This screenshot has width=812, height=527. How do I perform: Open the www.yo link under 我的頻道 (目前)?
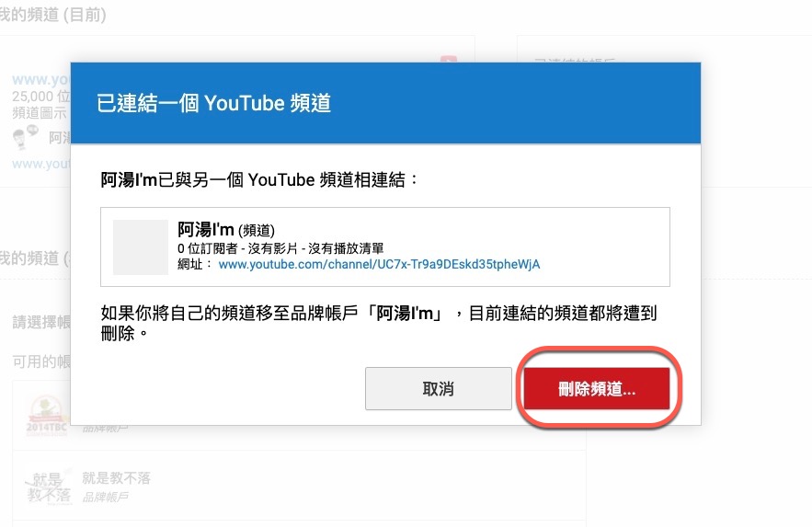pos(40,79)
